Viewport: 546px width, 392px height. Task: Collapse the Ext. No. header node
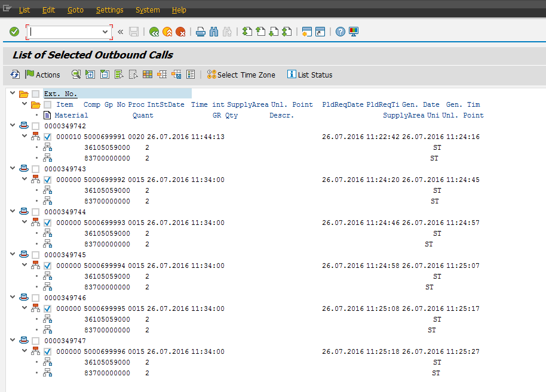tap(13, 93)
